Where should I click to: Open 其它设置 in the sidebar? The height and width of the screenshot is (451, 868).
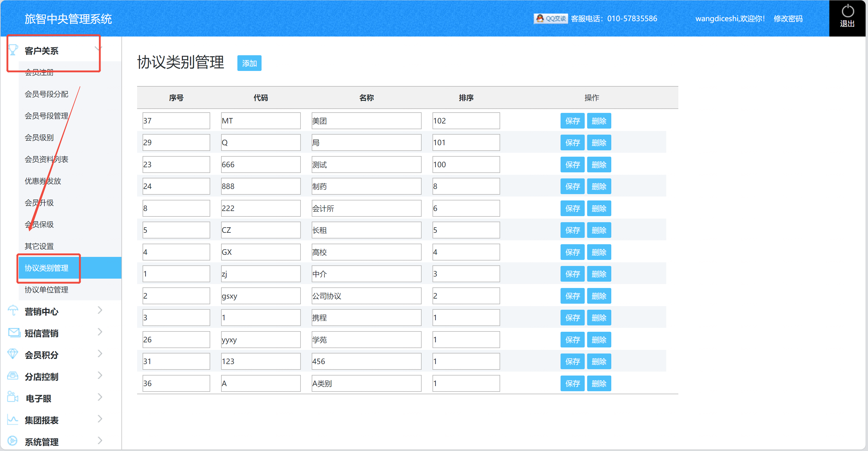point(39,246)
